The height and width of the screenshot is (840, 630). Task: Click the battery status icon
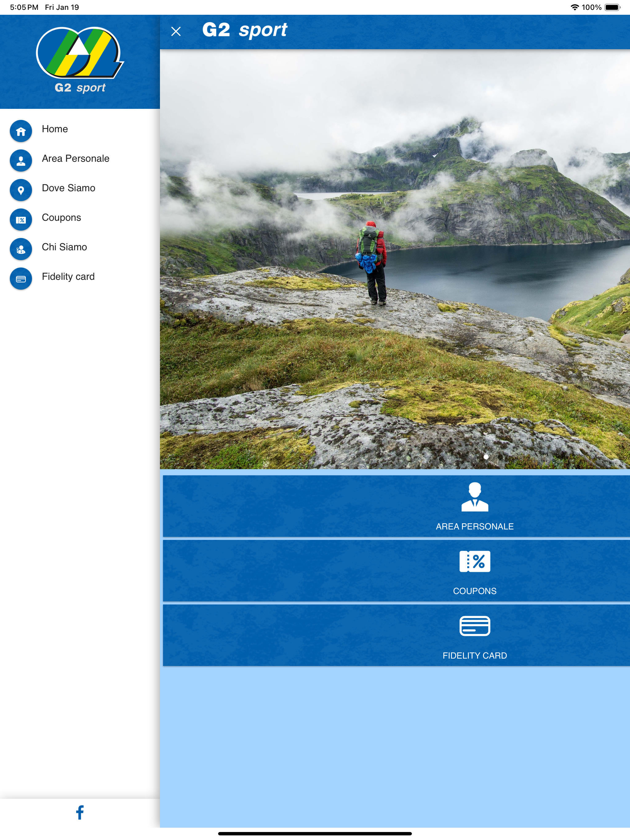(612, 7)
